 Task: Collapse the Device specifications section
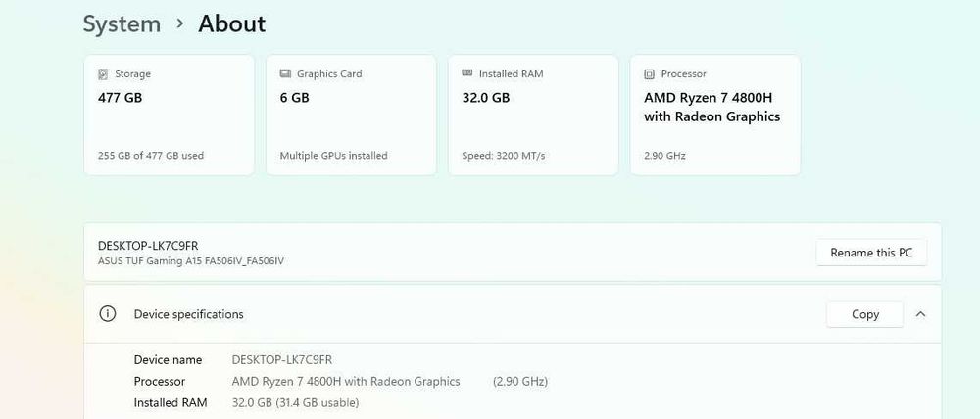(920, 314)
